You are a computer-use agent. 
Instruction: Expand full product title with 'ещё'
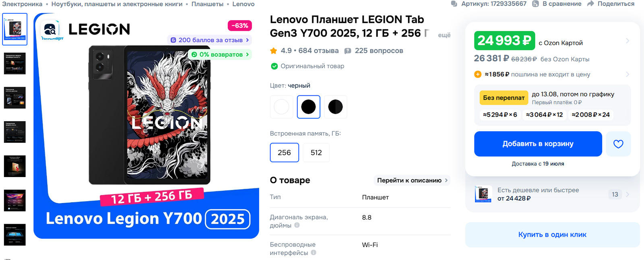444,35
